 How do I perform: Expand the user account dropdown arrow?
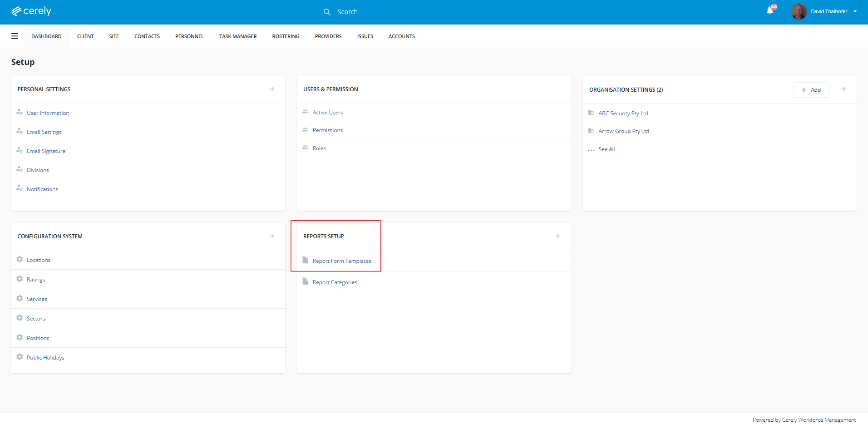pos(855,12)
